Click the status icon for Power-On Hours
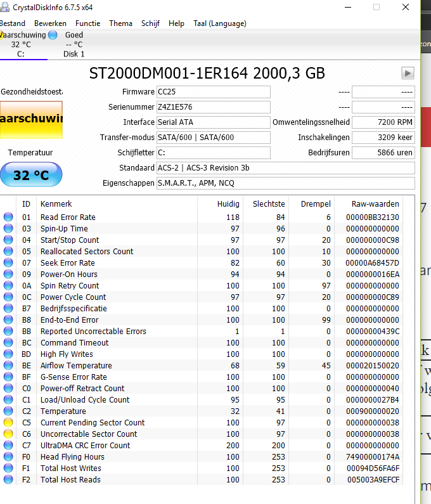The width and height of the screenshot is (431, 504). 8,274
